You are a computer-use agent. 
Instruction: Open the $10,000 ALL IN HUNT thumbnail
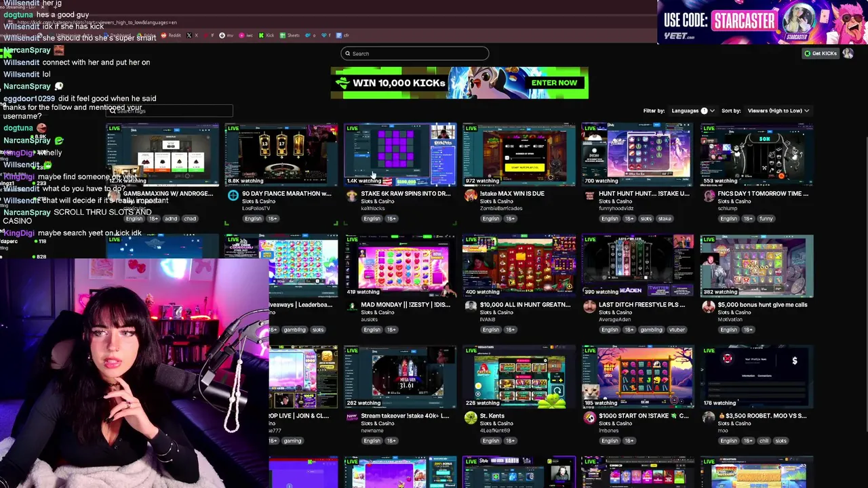[519, 266]
